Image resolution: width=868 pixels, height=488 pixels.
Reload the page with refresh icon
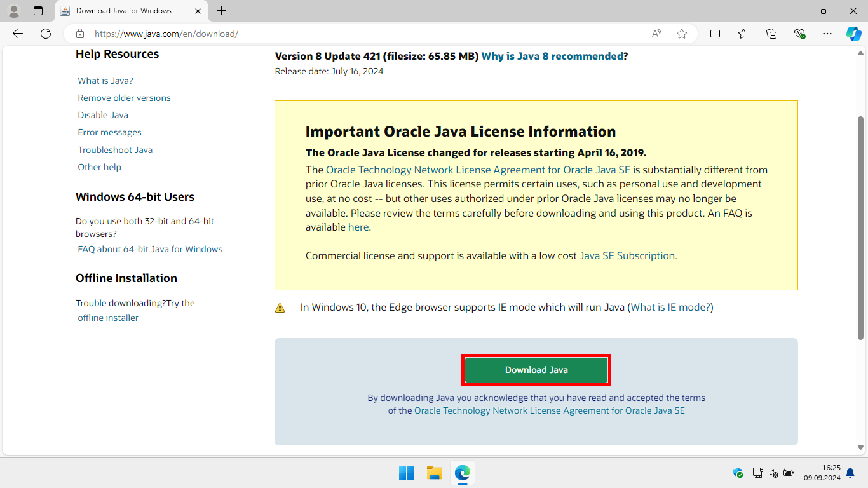(x=46, y=34)
